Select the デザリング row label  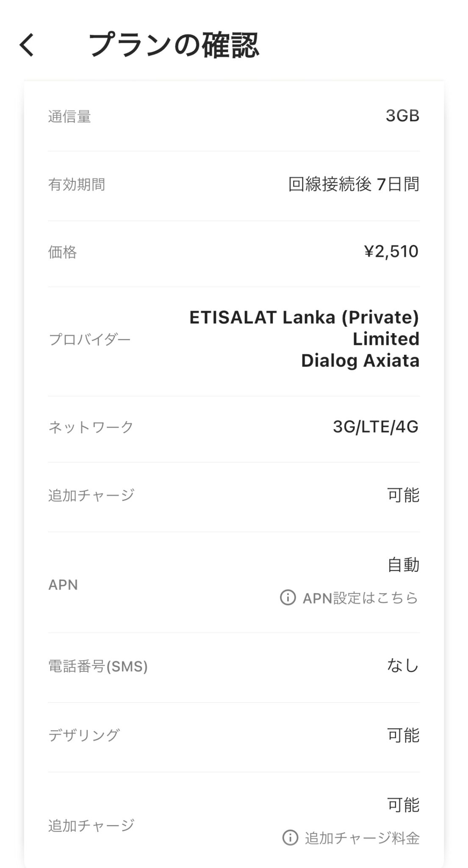[x=84, y=735]
